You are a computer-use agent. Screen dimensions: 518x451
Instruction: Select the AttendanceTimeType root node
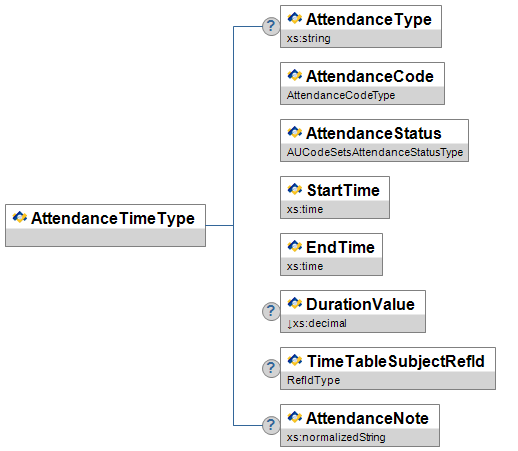(x=105, y=225)
